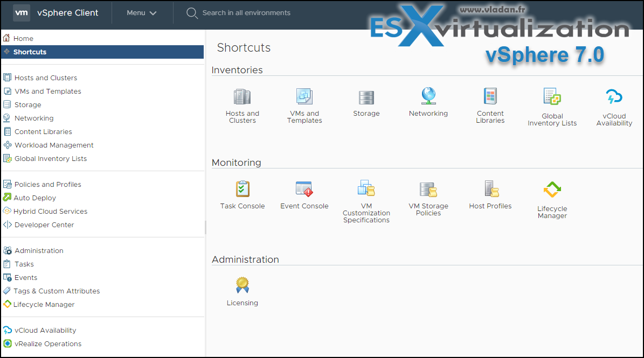Screen dimensions: 644x358
Task: Go to Storage in the sidebar
Action: coord(27,104)
